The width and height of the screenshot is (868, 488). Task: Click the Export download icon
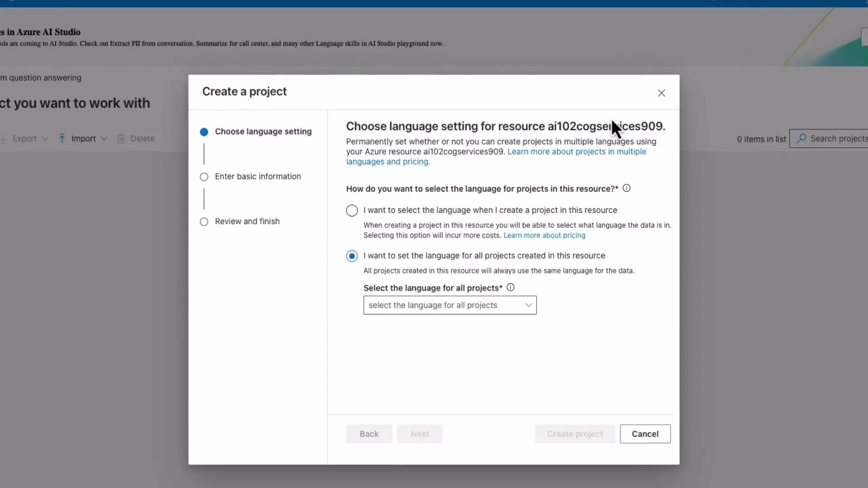4,138
